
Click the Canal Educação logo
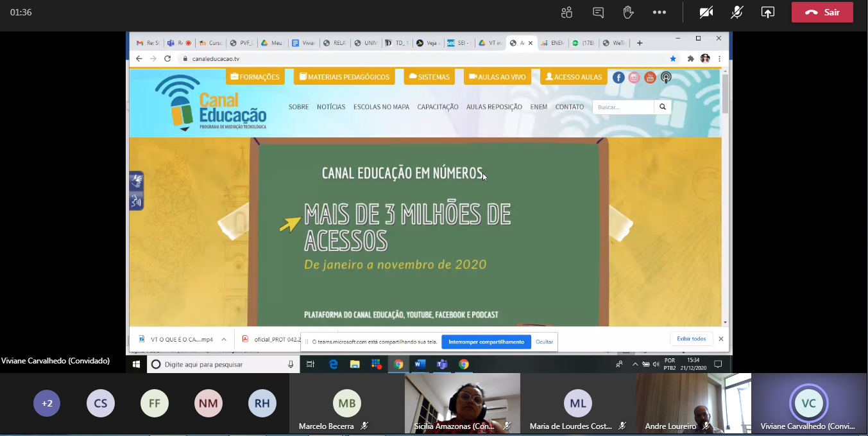coord(210,103)
